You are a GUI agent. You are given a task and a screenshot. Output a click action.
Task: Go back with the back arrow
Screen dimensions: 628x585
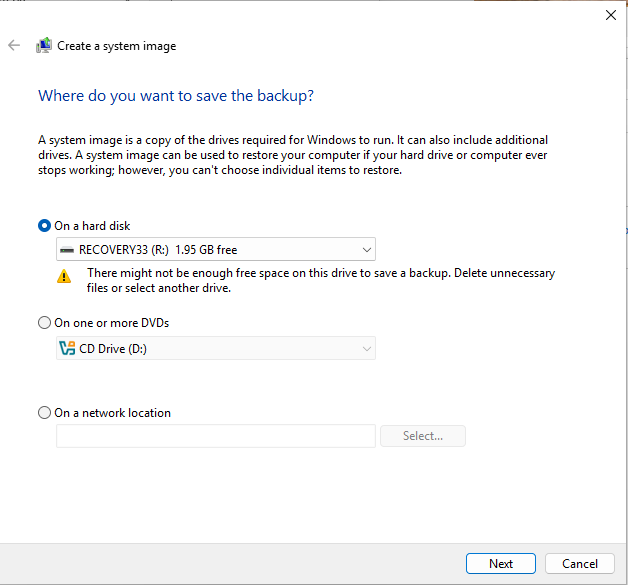click(14, 45)
